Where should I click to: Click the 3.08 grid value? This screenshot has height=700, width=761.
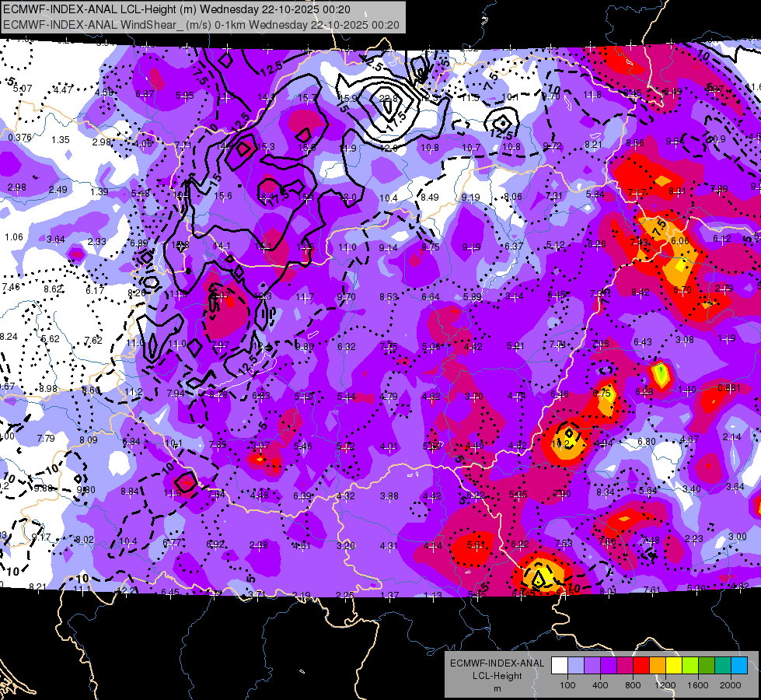(x=684, y=340)
